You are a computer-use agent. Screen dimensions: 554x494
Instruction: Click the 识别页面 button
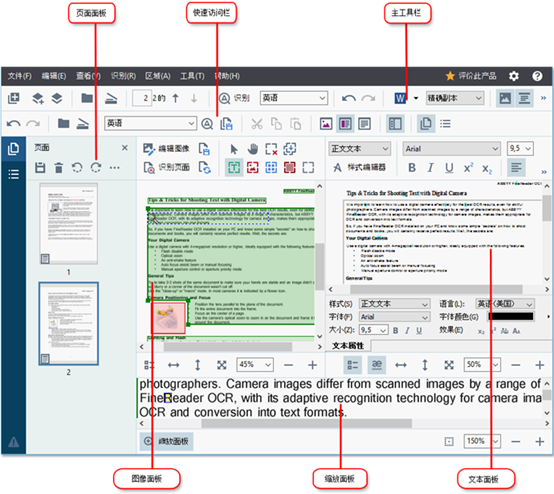[166, 167]
